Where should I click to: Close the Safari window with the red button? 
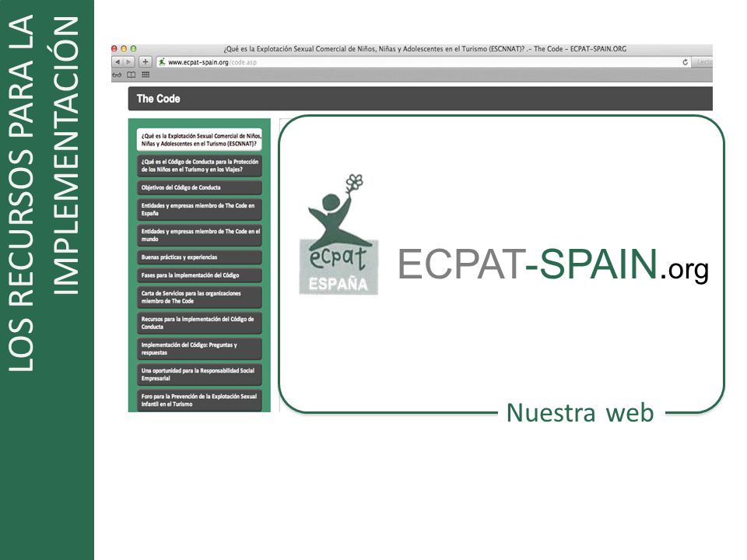point(114,48)
